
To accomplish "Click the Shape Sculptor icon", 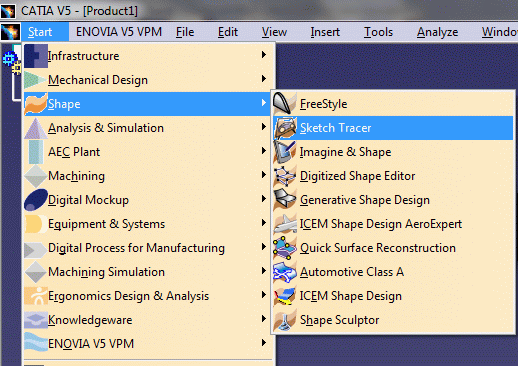I will coord(285,320).
